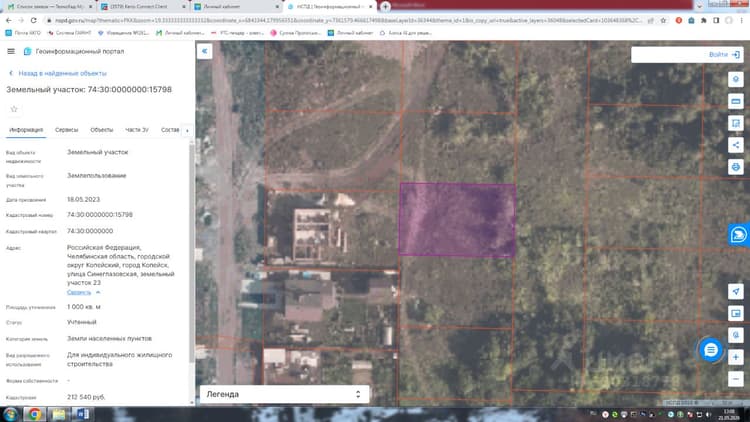The image size is (750, 422).
Task: Switch to the Kerio Connect Client browser tab
Action: 143,7
